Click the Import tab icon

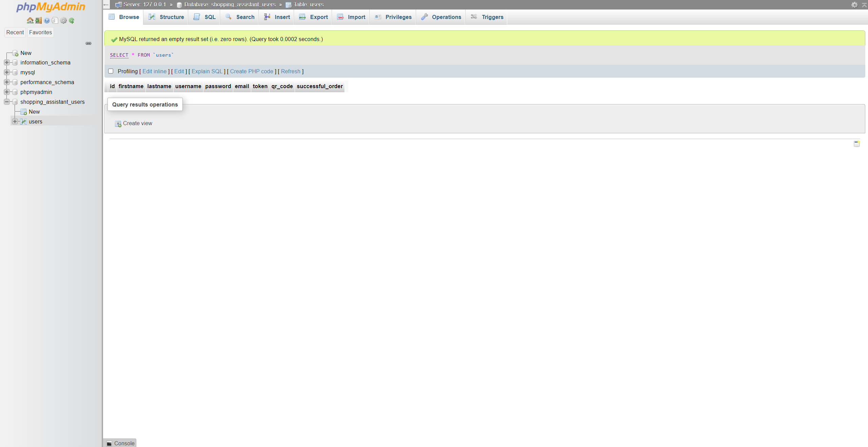tap(340, 17)
